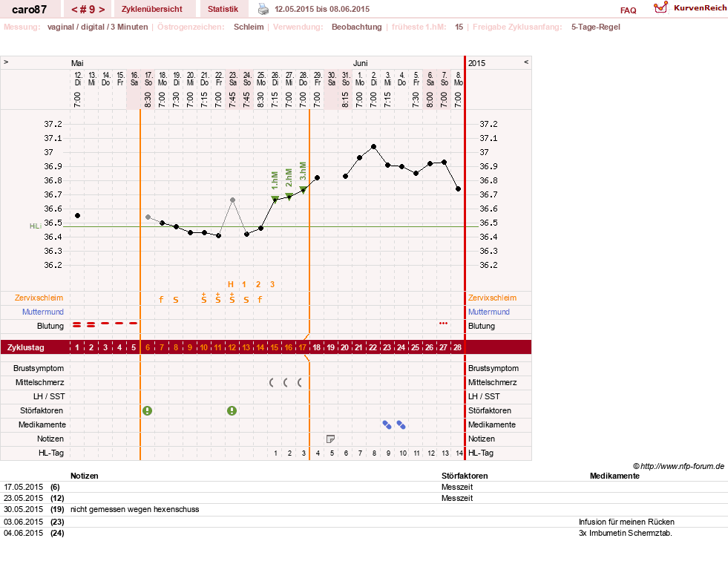
Task: Click the 3.hM green triangle marker
Action: 304,190
